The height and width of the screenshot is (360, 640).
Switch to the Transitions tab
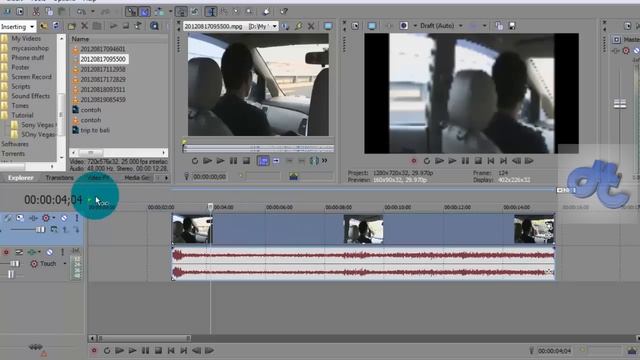pos(60,178)
